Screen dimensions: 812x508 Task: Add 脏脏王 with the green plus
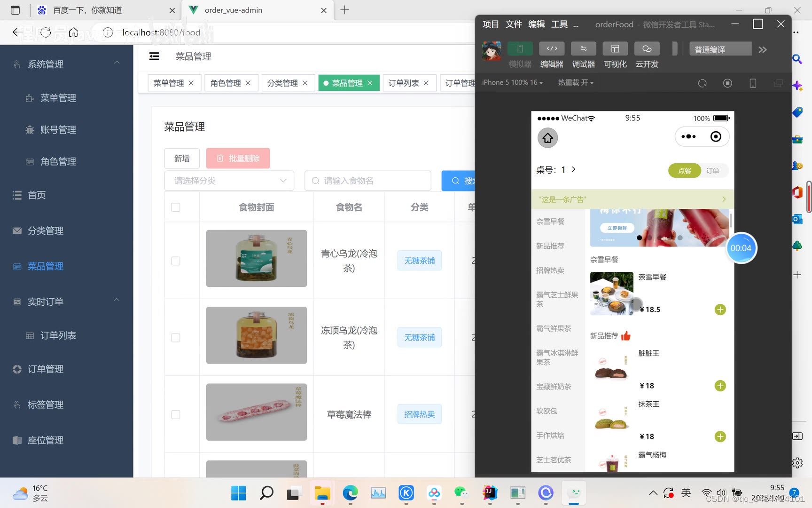pos(720,386)
